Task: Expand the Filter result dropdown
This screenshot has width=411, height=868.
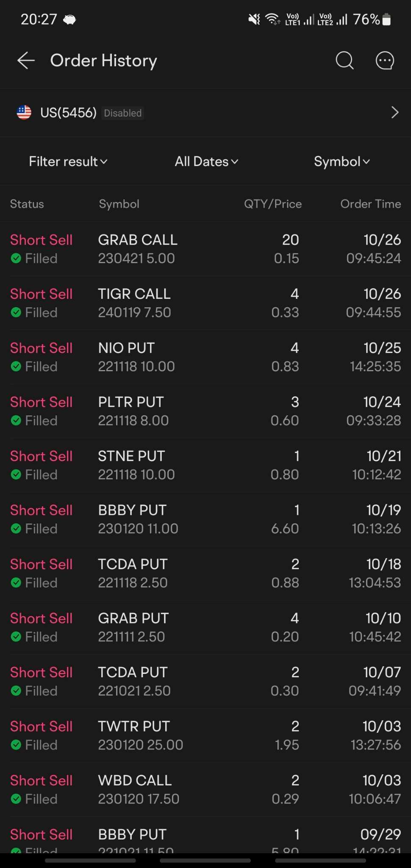Action: click(x=68, y=161)
